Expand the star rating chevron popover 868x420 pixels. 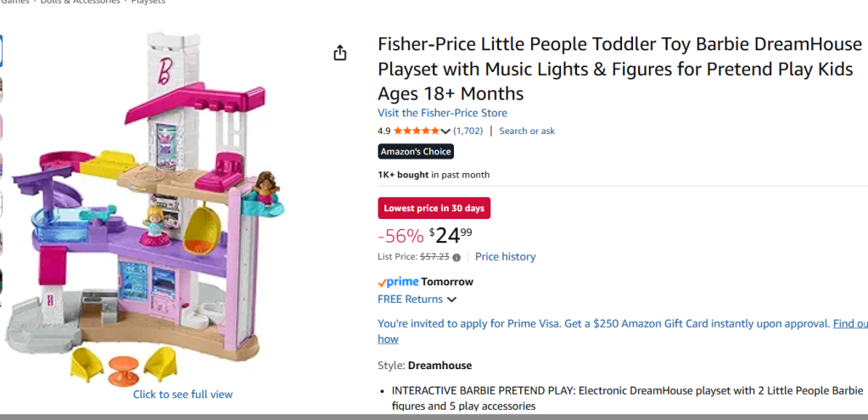(x=446, y=132)
